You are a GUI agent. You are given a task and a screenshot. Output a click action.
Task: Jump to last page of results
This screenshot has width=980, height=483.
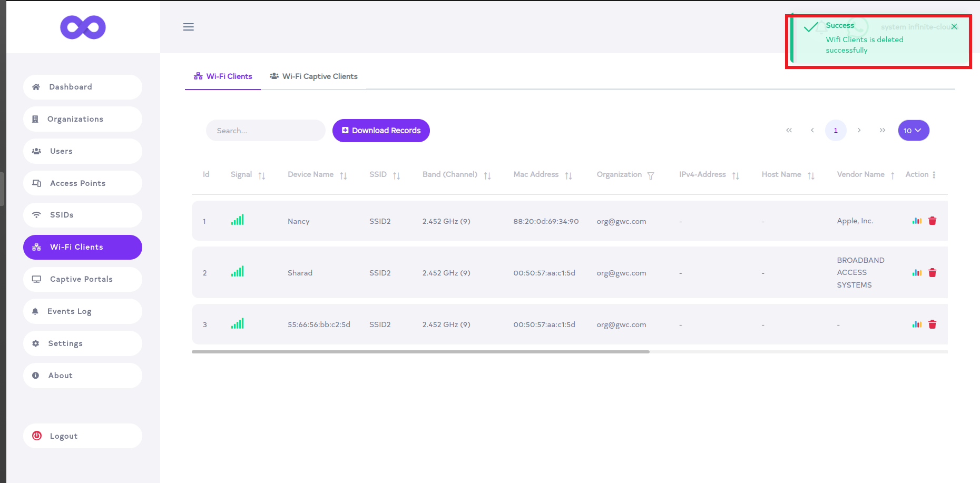(x=882, y=131)
